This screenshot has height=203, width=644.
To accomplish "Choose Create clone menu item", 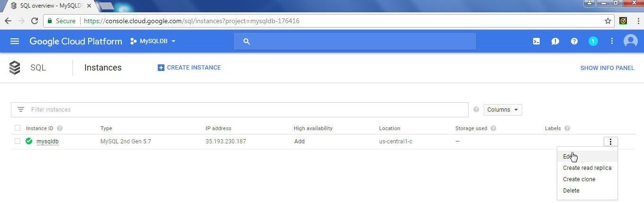I will [x=587, y=179].
